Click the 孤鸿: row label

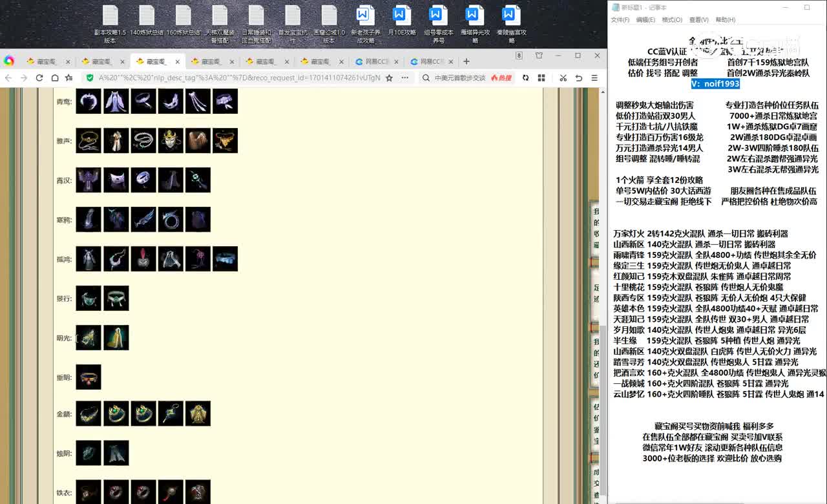click(x=63, y=259)
